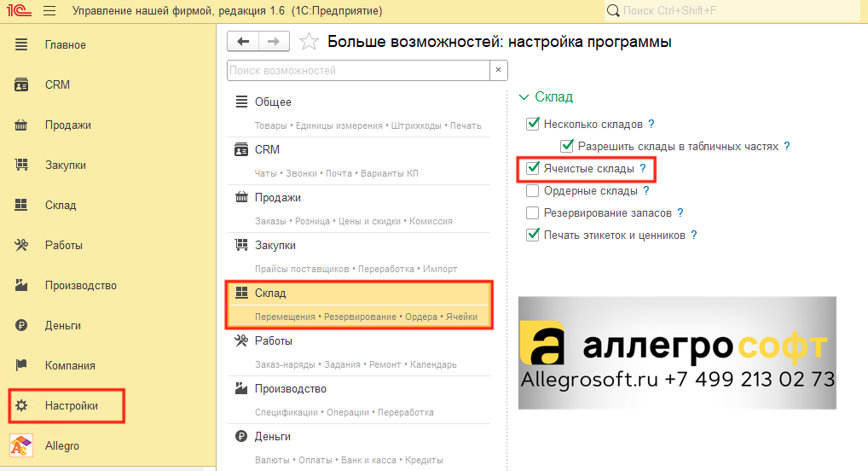Uncheck Несколько складов checkbox
Image resolution: width=868 pixels, height=471 pixels.
tap(533, 124)
